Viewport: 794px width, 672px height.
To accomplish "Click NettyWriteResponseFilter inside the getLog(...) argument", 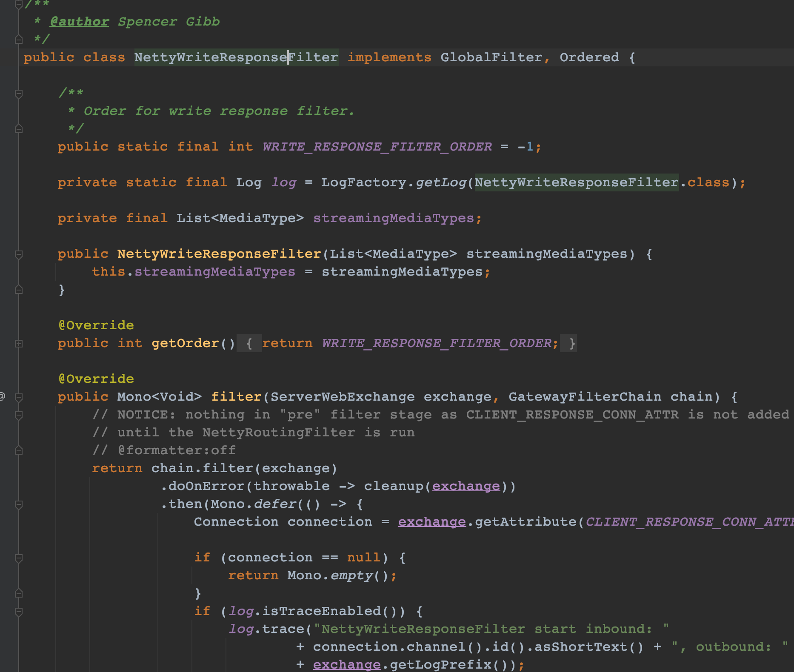I will [577, 182].
